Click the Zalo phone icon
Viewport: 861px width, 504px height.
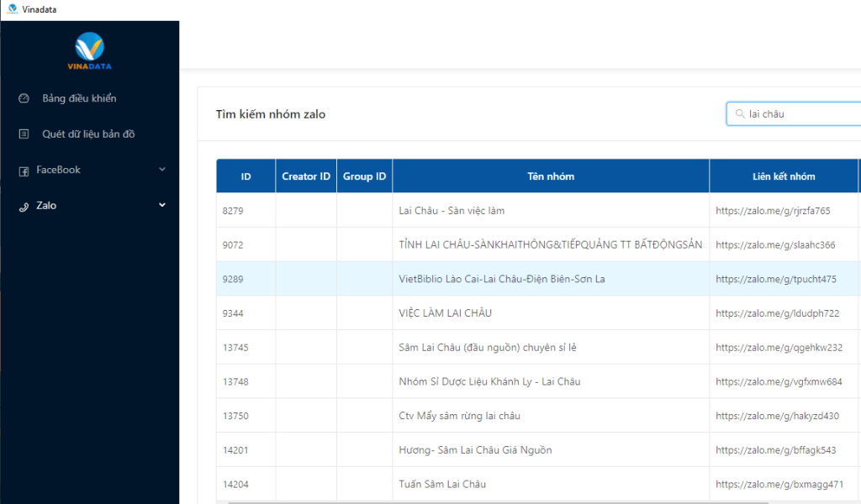pyautogui.click(x=24, y=206)
